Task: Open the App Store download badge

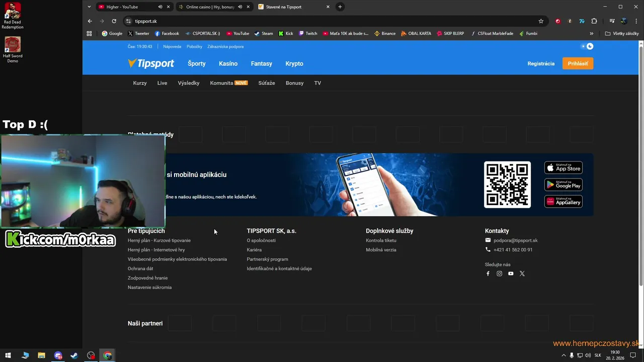Action: point(563,168)
